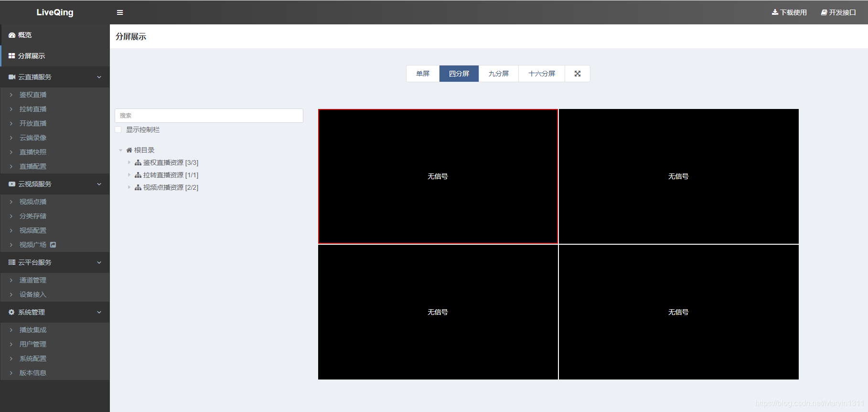Image resolution: width=868 pixels, height=412 pixels.
Task: Open 分屏展示 in the sidebar
Action: point(55,56)
